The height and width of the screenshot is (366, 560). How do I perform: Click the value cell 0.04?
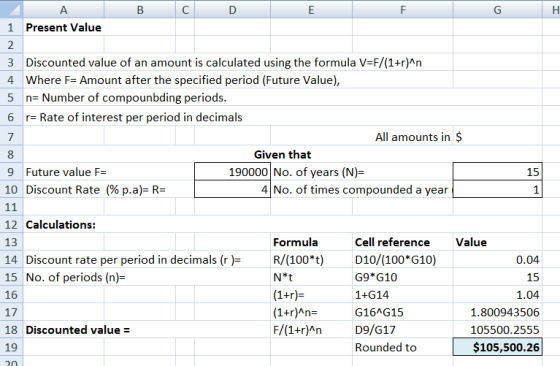[498, 260]
